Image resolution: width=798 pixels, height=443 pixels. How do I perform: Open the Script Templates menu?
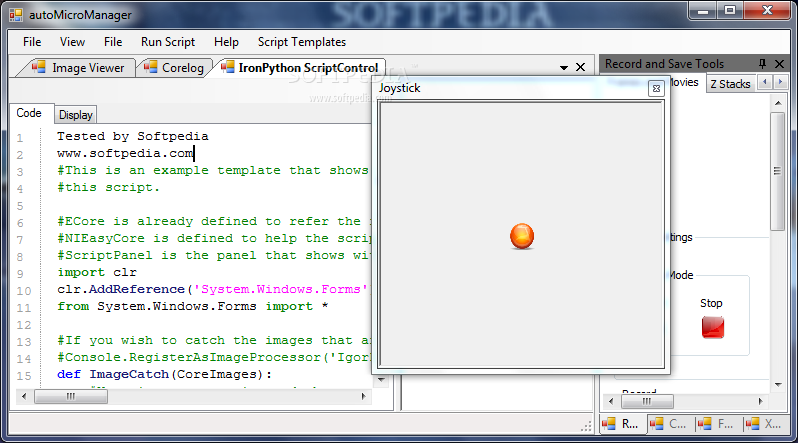tap(302, 42)
